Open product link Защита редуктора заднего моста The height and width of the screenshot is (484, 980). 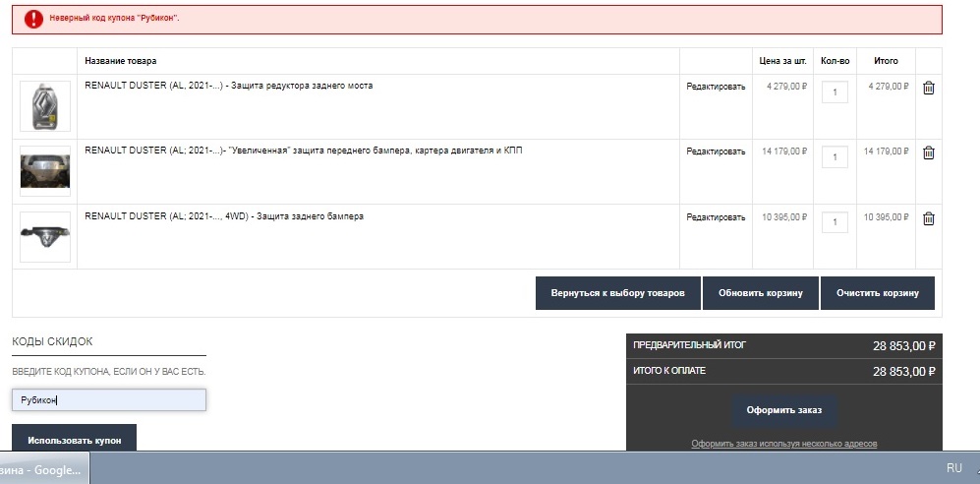click(x=229, y=86)
